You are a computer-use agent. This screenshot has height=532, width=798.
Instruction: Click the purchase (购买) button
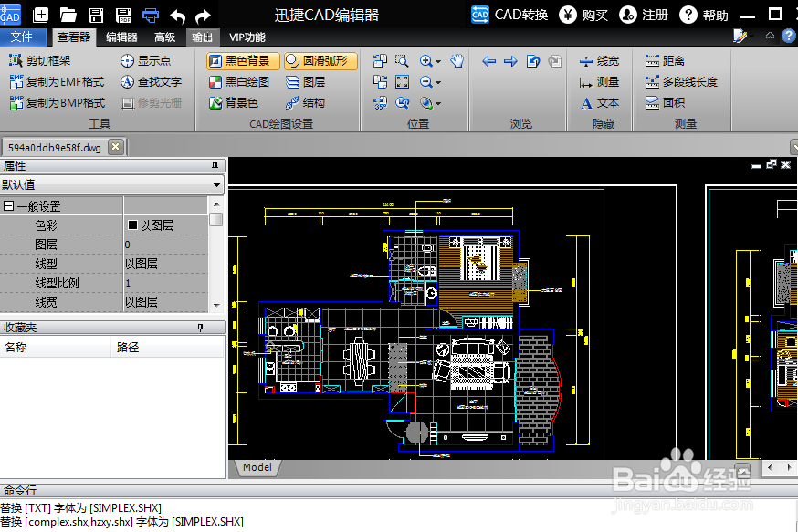583,15
